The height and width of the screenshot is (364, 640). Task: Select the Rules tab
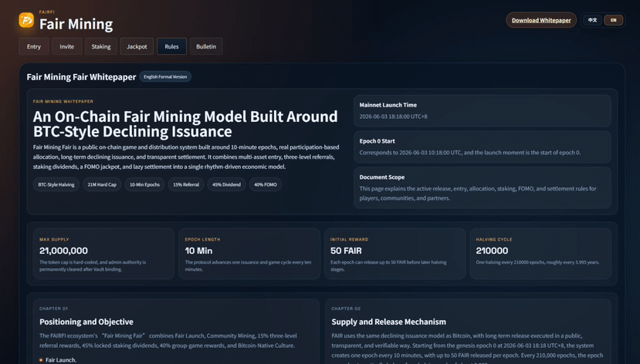point(172,46)
